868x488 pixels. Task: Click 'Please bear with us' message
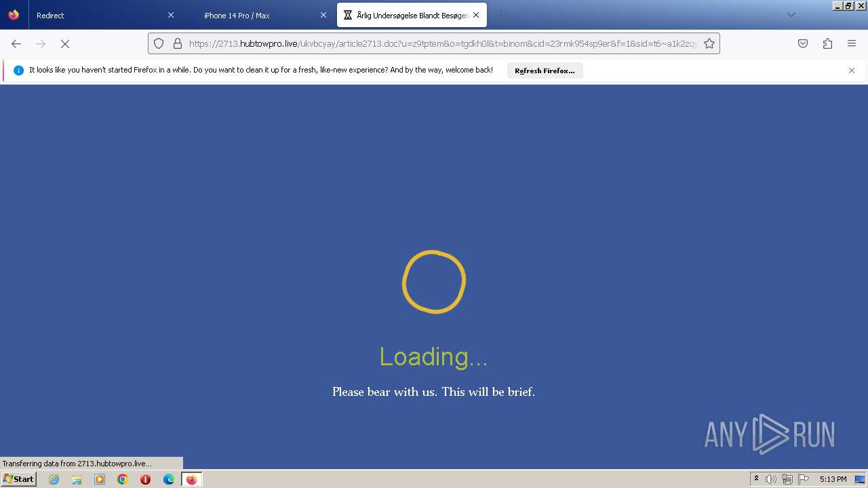[x=433, y=392]
